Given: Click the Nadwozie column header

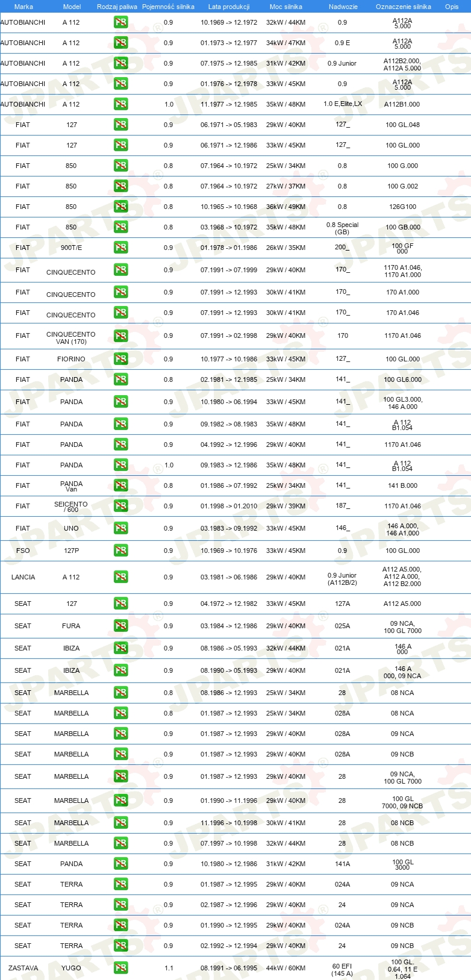Looking at the screenshot, I should click(x=343, y=7).
